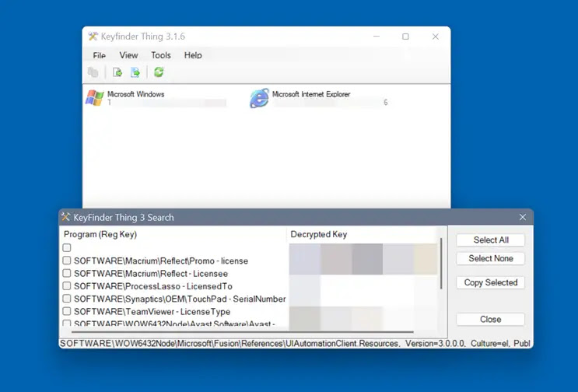
Task: Check the ProcessLasso LicensedTo box
Action: [x=67, y=286]
